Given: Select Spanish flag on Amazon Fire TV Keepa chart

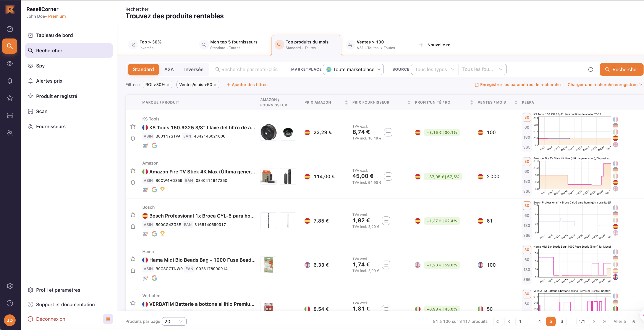Looking at the screenshot, I should click(615, 182).
